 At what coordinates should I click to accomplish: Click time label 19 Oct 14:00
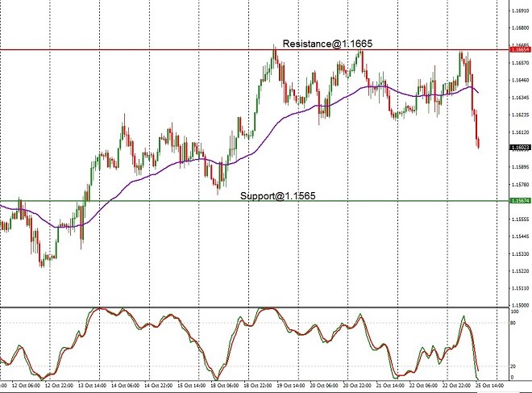291,386
